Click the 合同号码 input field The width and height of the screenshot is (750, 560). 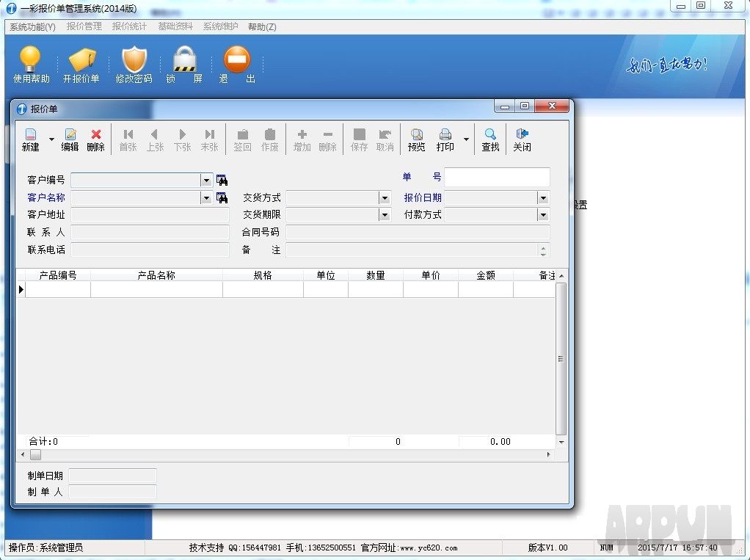pos(418,233)
